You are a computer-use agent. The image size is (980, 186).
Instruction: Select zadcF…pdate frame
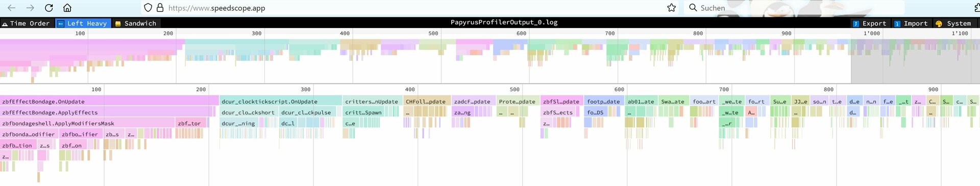click(x=473, y=101)
